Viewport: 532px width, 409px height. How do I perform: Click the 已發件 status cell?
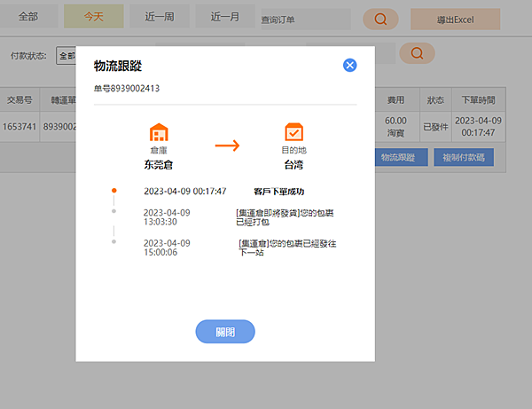click(x=435, y=127)
